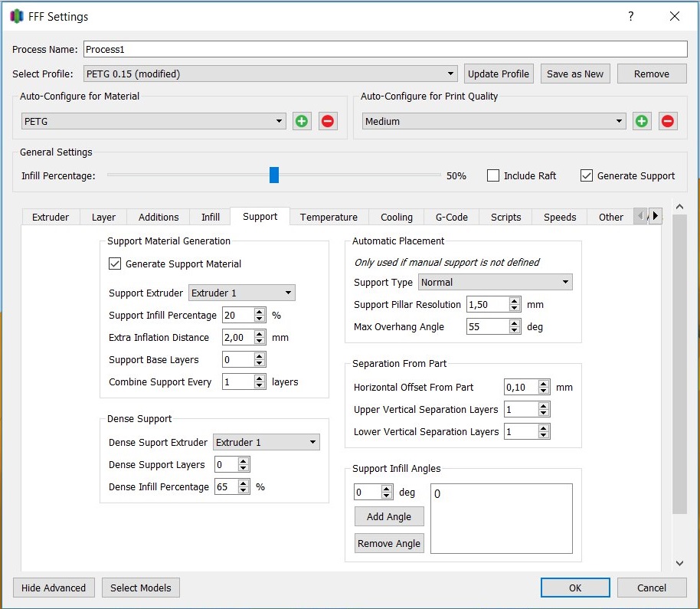
Task: Click red minus icon beside PETG material
Action: tap(328, 121)
